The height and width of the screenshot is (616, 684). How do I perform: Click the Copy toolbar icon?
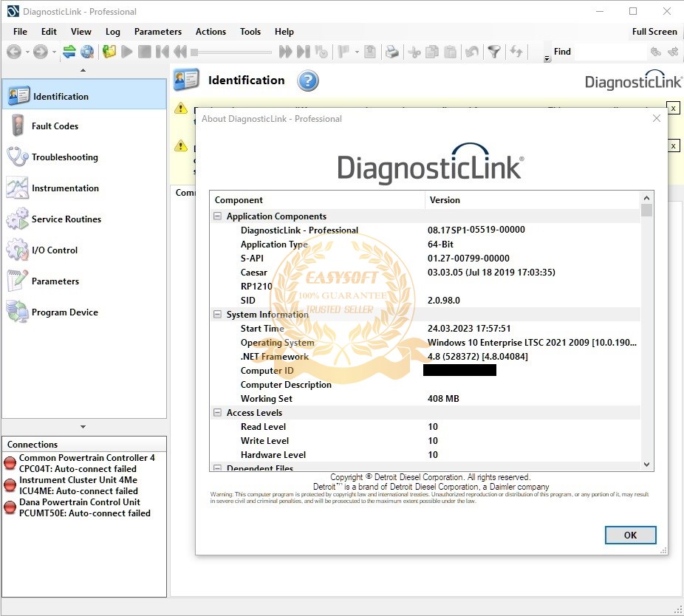point(432,52)
